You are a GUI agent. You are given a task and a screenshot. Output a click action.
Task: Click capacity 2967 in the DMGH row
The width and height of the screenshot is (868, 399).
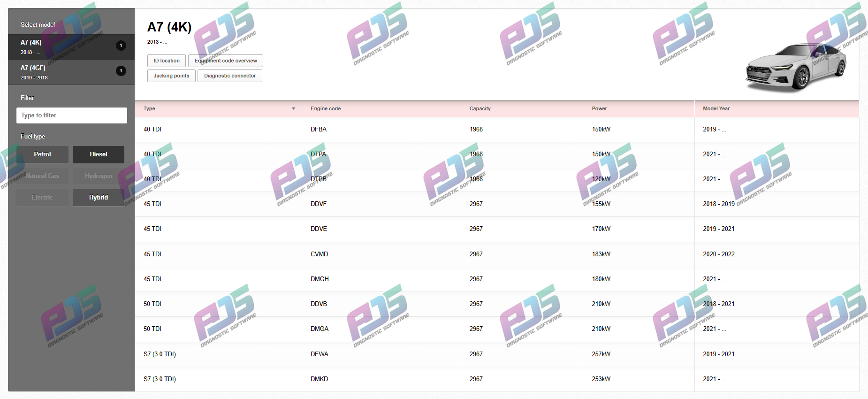tap(476, 279)
